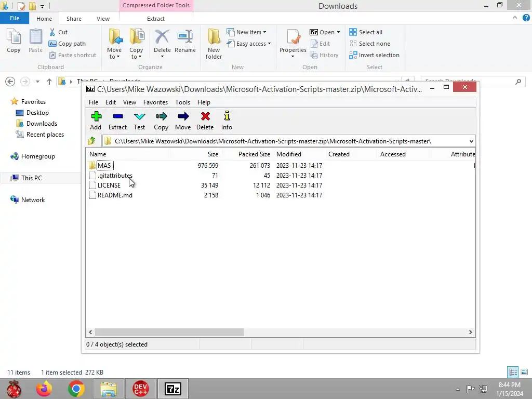This screenshot has width=532, height=399.
Task: Click Select none in the ribbon
Action: (370, 44)
